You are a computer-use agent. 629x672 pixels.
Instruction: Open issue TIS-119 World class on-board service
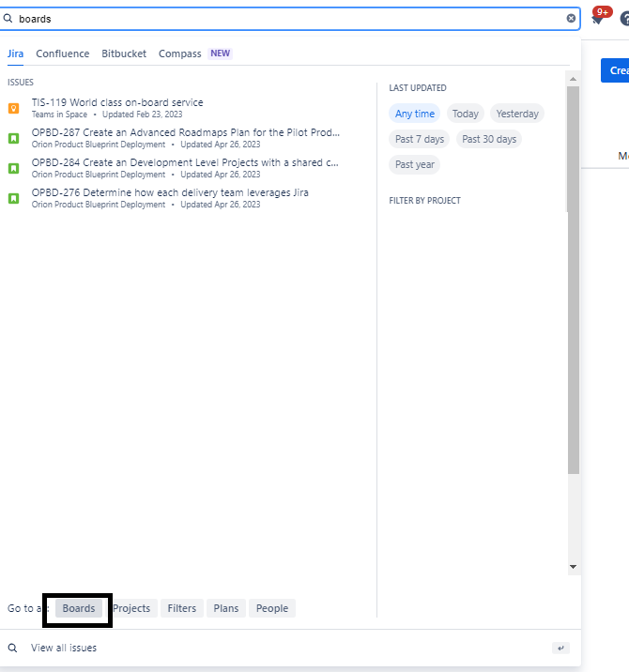coord(117,102)
